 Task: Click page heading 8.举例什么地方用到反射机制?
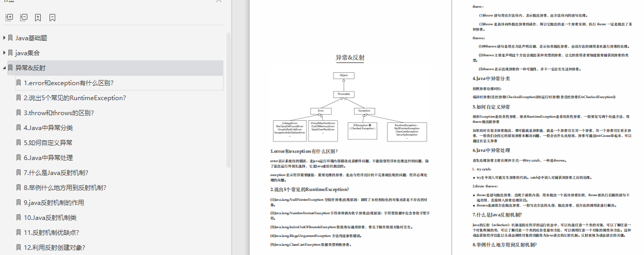click(x=505, y=244)
